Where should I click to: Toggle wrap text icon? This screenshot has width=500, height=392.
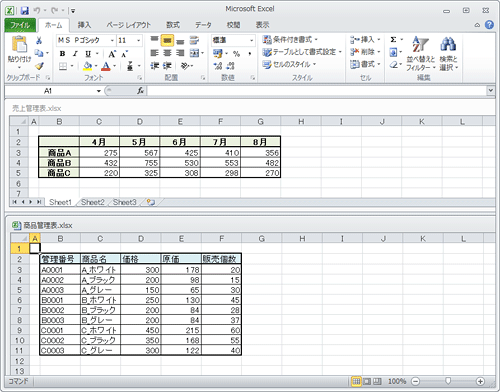pyautogui.click(x=194, y=40)
